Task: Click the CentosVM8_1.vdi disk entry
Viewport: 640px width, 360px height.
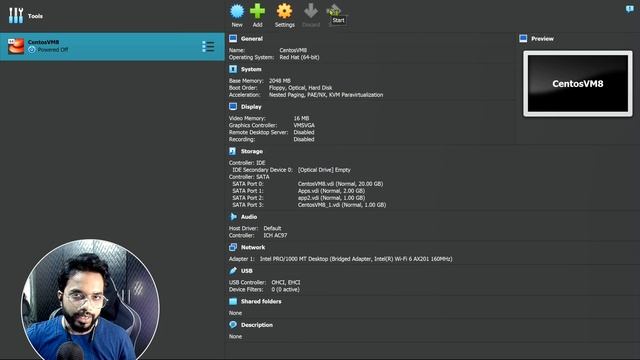Action: [x=342, y=205]
